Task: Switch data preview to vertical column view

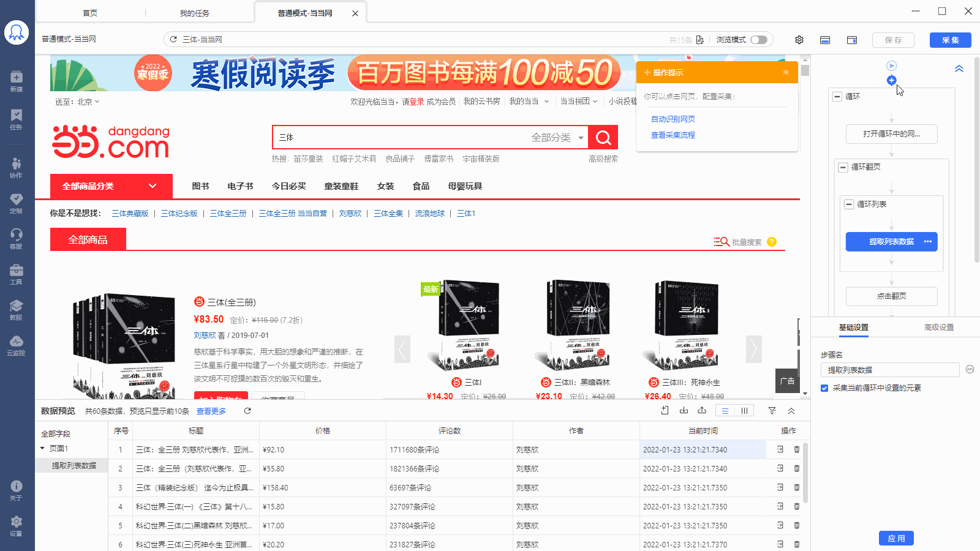Action: tap(744, 411)
